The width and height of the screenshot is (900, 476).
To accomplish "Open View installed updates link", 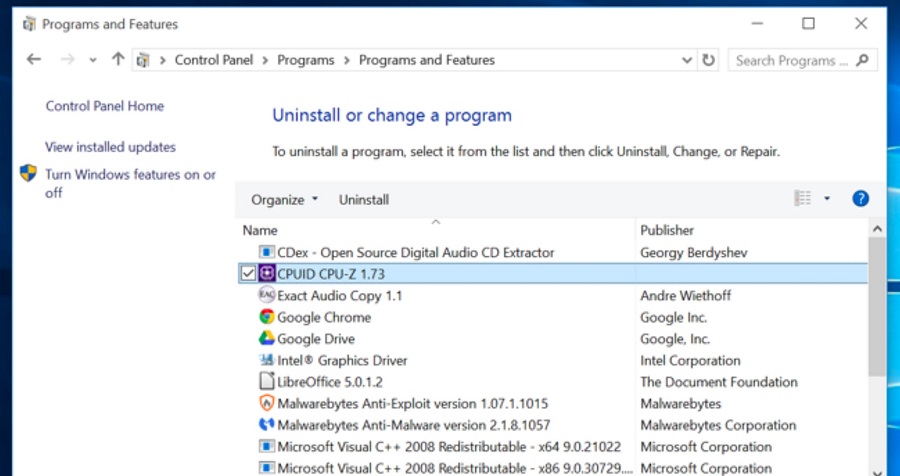I will pyautogui.click(x=110, y=147).
